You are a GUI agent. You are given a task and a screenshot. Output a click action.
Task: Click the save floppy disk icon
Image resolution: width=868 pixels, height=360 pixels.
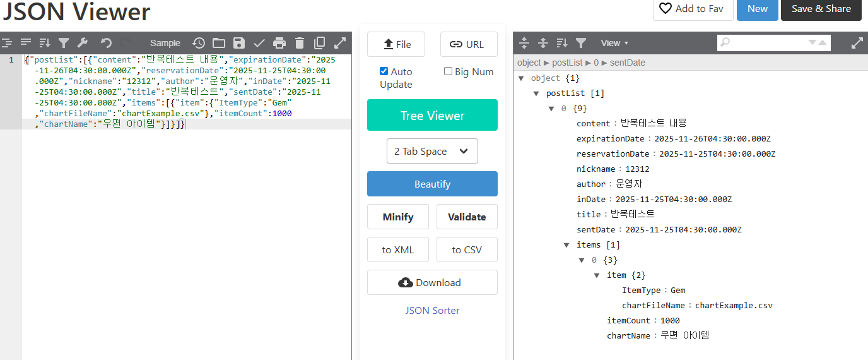pyautogui.click(x=238, y=43)
